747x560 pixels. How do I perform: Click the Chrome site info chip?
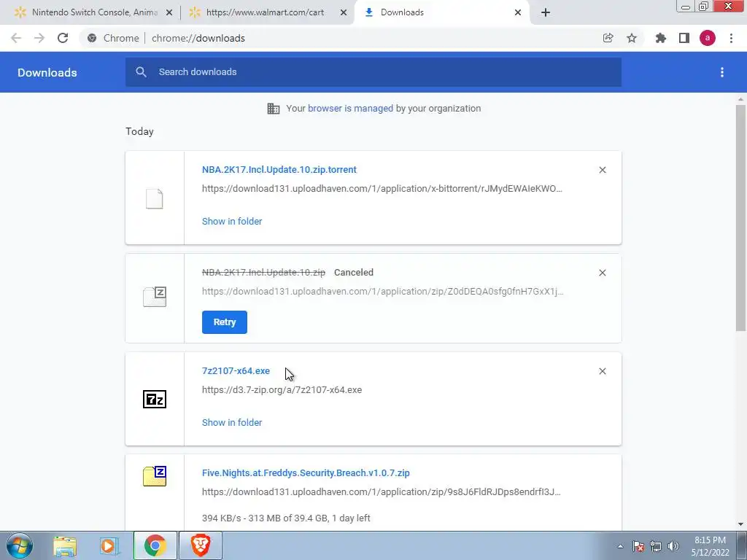point(113,38)
